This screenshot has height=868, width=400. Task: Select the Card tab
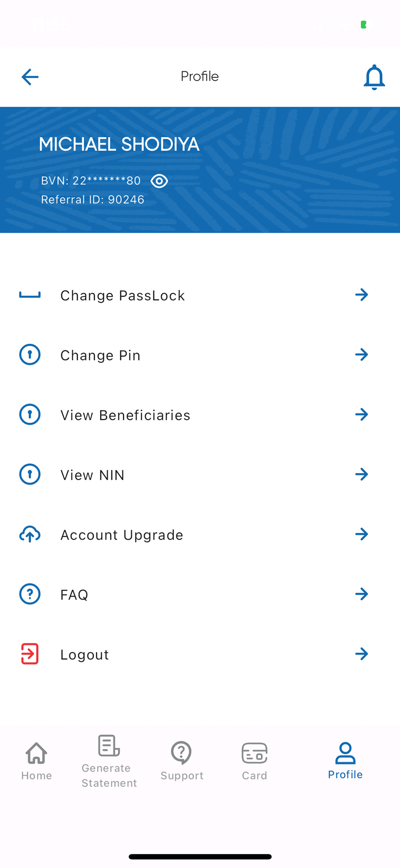tap(255, 761)
